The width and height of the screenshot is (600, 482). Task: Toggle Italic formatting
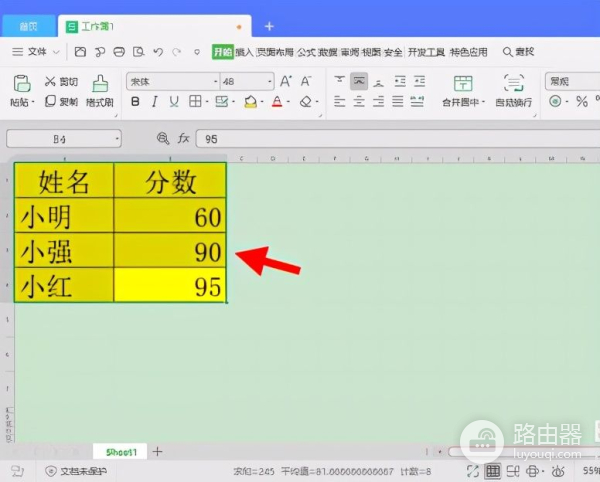click(x=155, y=101)
